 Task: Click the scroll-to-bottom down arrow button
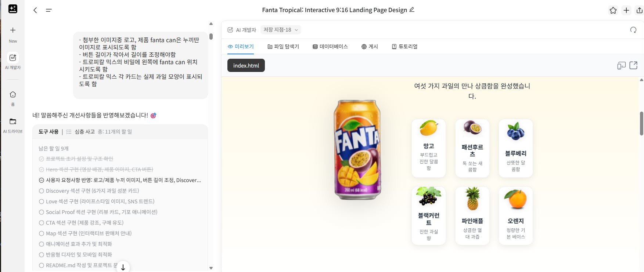click(x=123, y=267)
